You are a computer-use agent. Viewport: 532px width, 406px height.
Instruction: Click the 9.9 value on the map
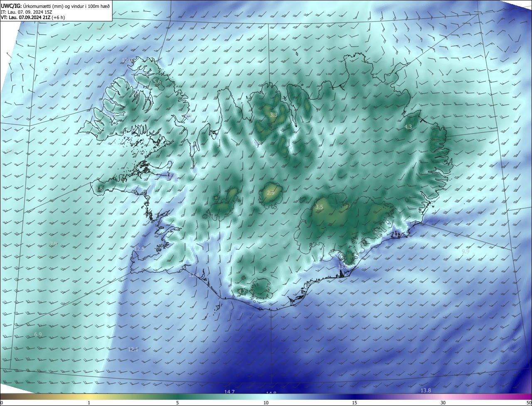(x=465, y=252)
